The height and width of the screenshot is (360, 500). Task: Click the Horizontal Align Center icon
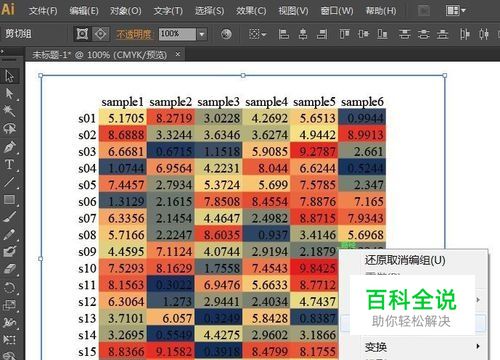pyautogui.click(x=303, y=34)
